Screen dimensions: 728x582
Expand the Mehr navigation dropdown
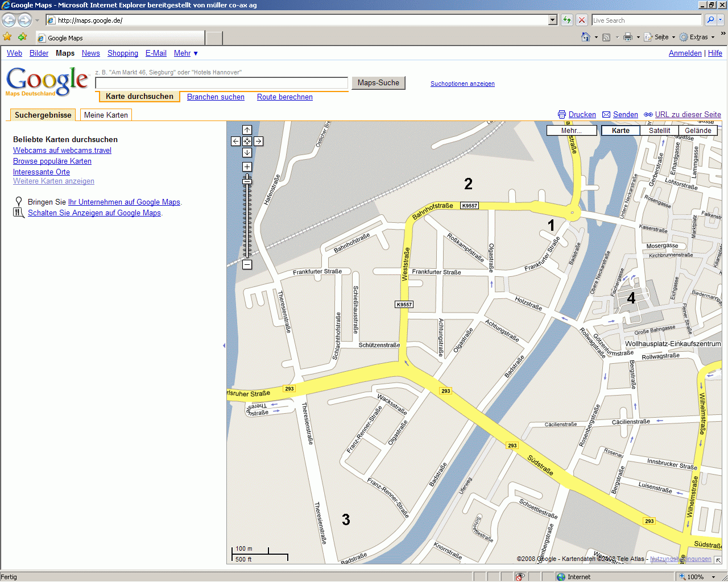(186, 53)
